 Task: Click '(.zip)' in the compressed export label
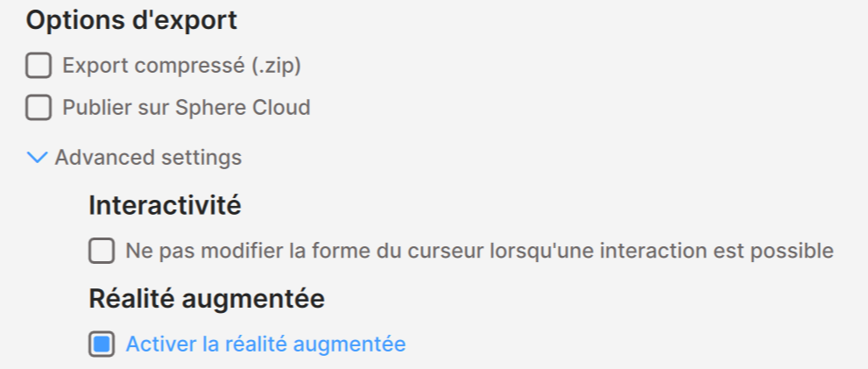(x=284, y=66)
